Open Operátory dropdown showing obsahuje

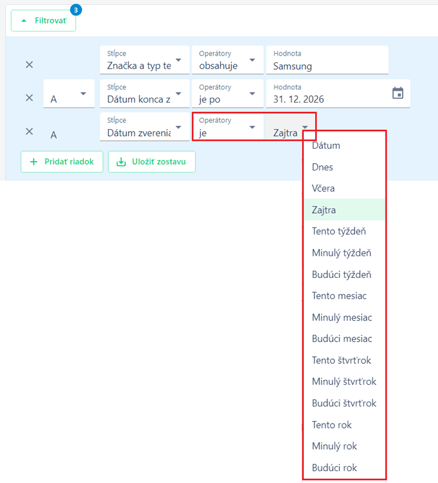pos(227,60)
